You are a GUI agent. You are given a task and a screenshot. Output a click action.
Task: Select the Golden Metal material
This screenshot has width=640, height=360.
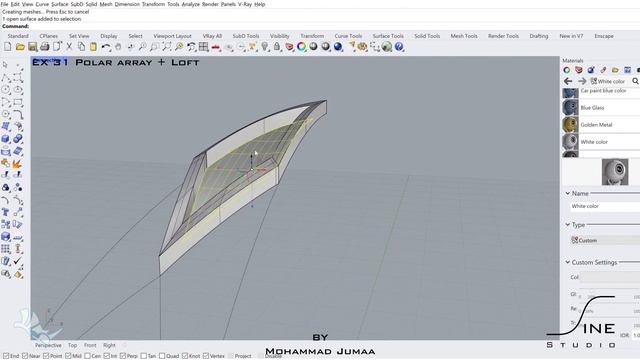[x=601, y=125]
